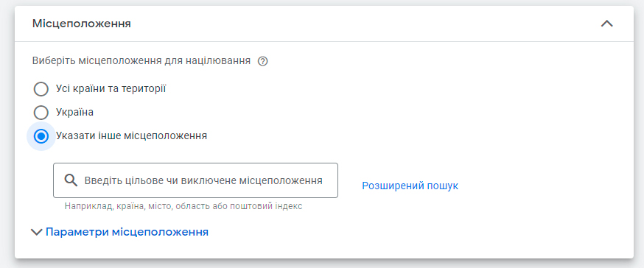Click the blue highlight halo around the selected radio
This screenshot has height=268, width=644.
(x=41, y=136)
